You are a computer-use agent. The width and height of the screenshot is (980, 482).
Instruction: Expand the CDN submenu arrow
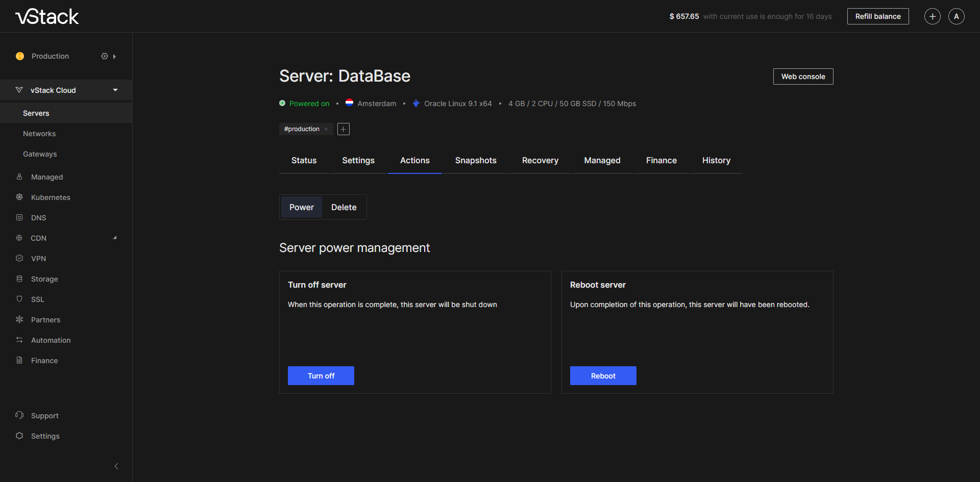click(x=115, y=238)
